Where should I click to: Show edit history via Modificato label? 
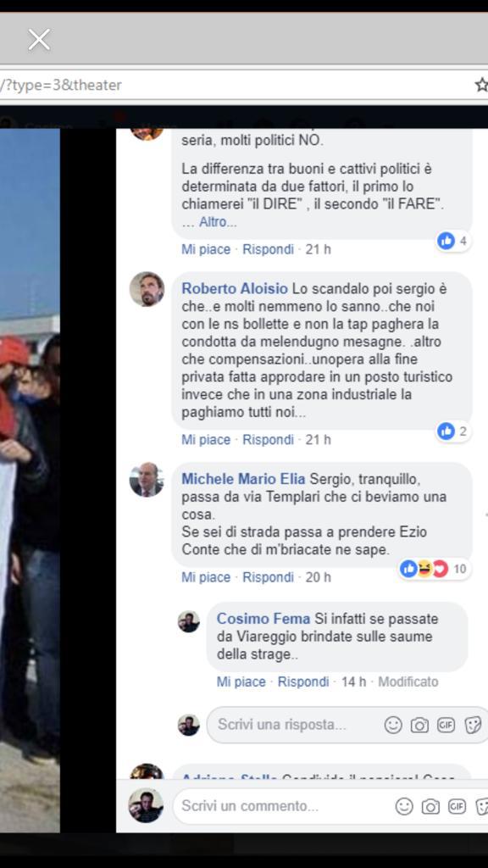(408, 682)
